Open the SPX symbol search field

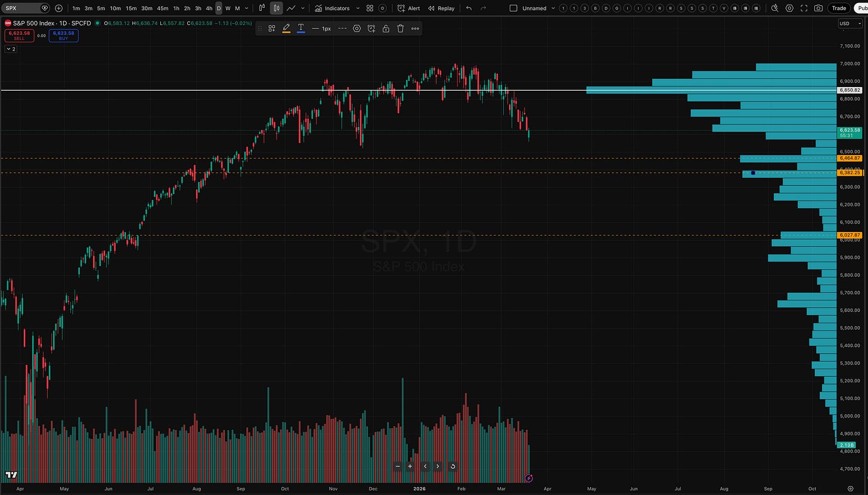pos(26,8)
